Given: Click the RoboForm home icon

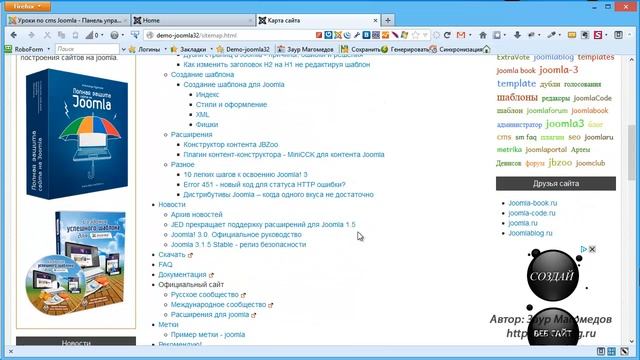Looking at the screenshot, I should [x=486, y=49].
